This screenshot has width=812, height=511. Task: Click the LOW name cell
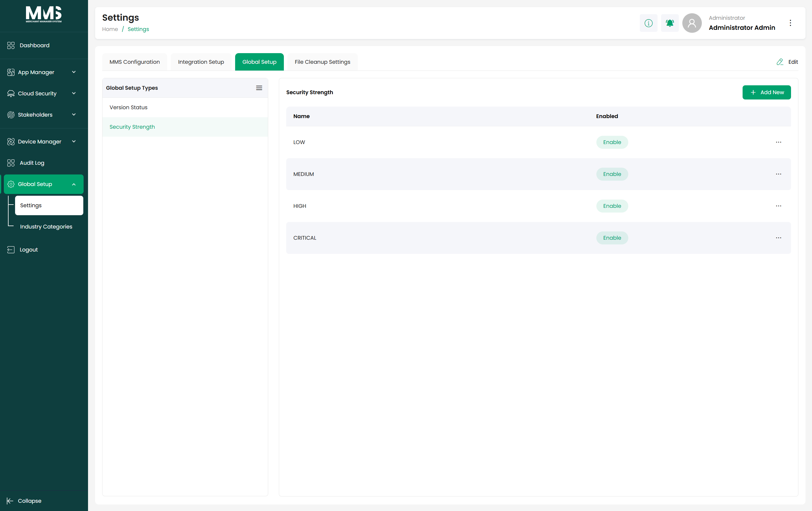coord(299,142)
